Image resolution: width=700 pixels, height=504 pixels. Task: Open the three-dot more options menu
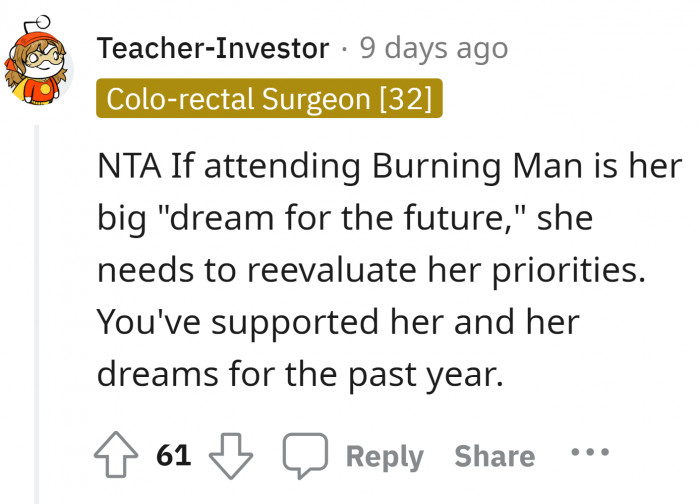[595, 454]
